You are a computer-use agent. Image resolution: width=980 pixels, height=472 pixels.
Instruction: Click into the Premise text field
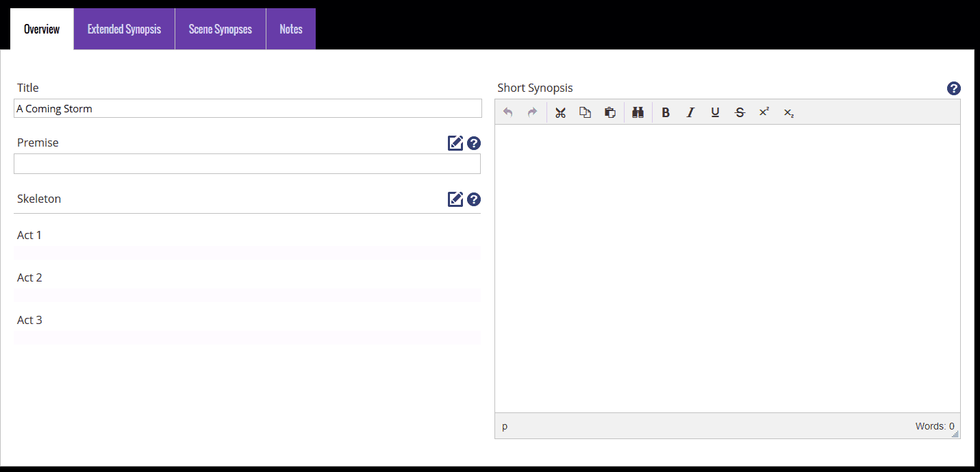[x=247, y=164]
